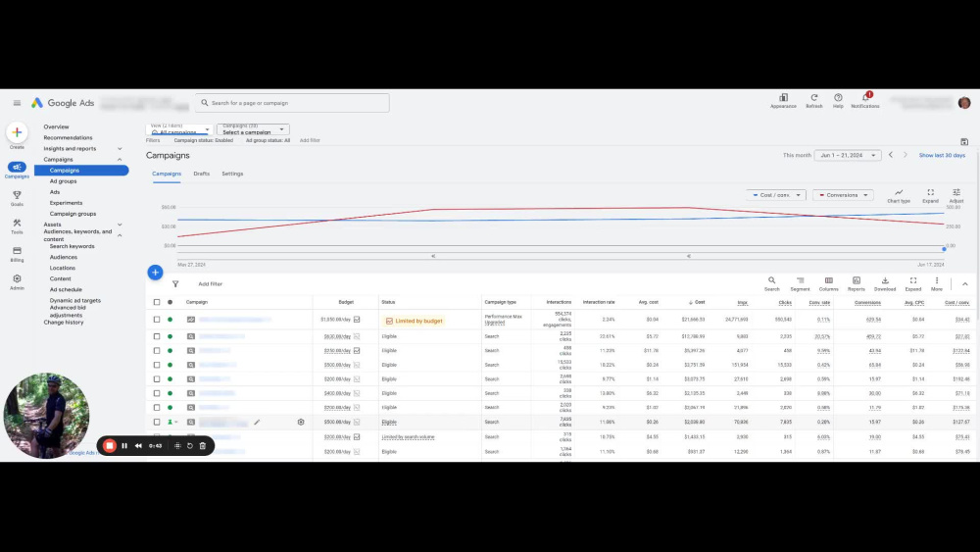Screen dimensions: 980x552
Task: Select the Campaigns tab under heading
Action: click(167, 174)
